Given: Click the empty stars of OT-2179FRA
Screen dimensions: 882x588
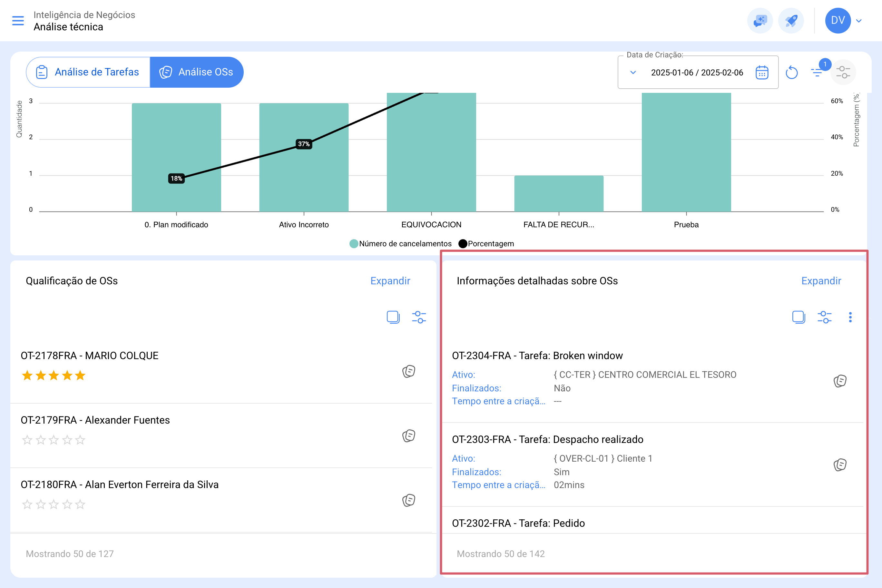Looking at the screenshot, I should click(54, 440).
